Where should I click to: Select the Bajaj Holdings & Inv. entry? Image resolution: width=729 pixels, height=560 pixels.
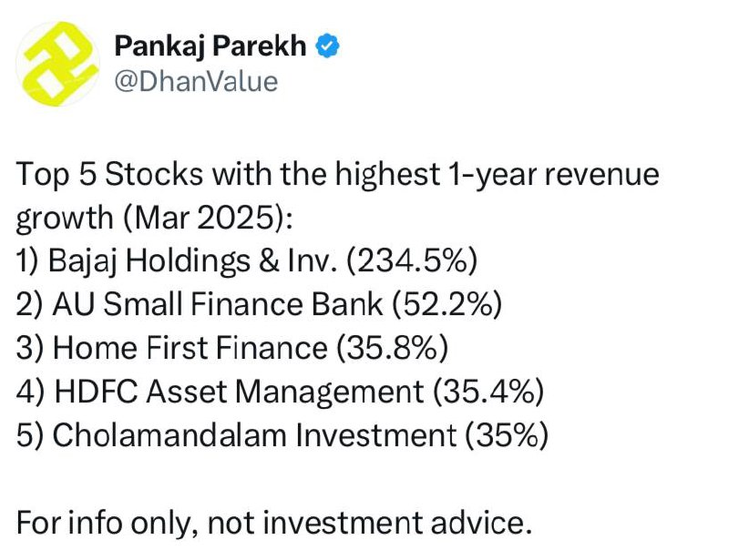point(246,260)
